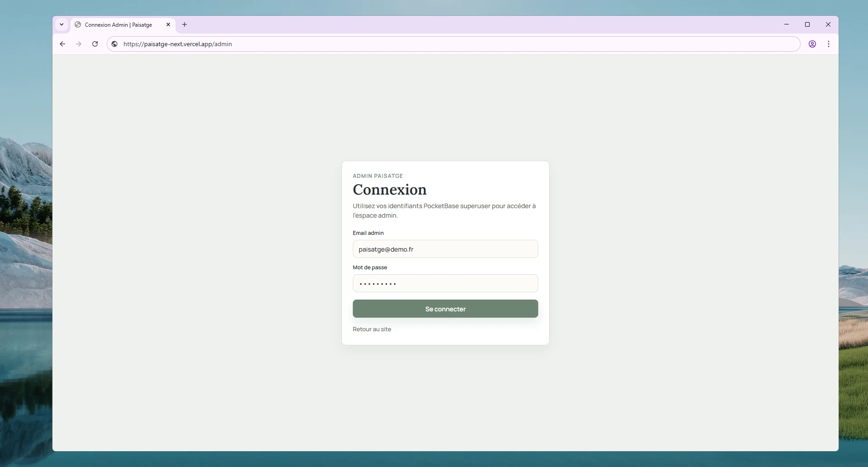
Task: Click the Paisatge favicon on the tab
Action: (x=77, y=25)
